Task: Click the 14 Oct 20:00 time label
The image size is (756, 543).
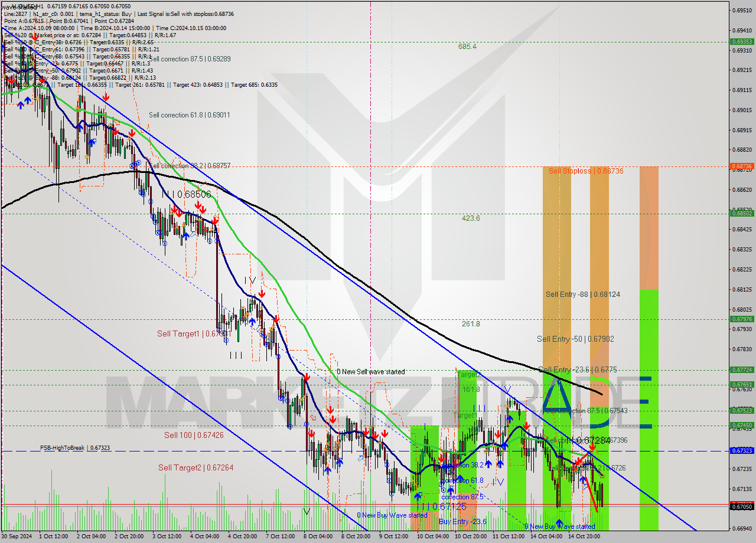Action: pyautogui.click(x=584, y=537)
